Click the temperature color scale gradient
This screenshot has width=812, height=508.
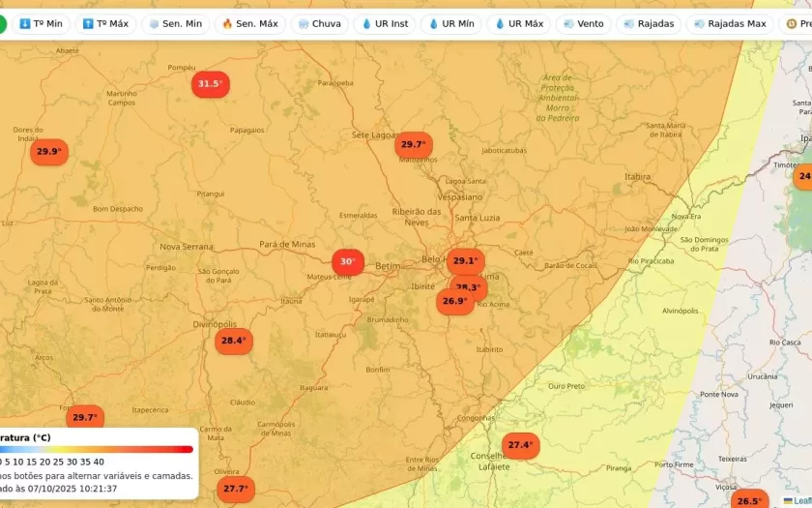coord(97,449)
